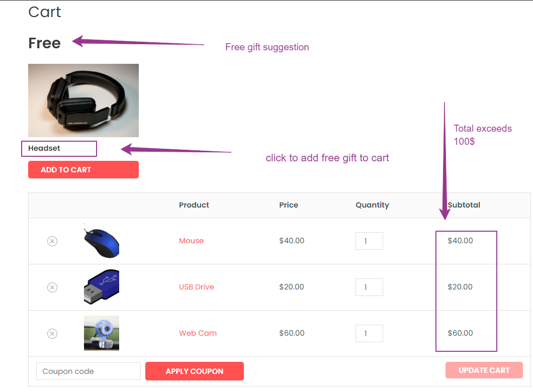Open the USB Drive product thumbnail
The image size is (533, 392).
point(101,287)
